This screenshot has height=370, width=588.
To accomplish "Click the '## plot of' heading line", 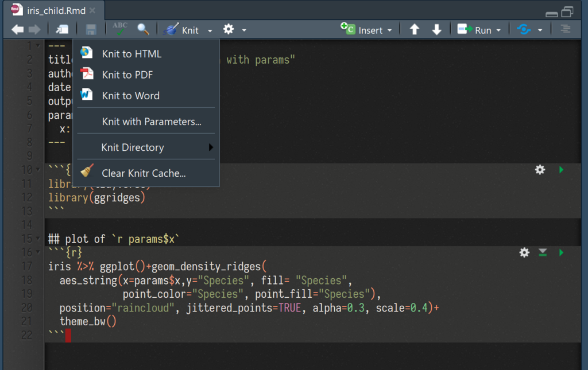I will (114, 239).
